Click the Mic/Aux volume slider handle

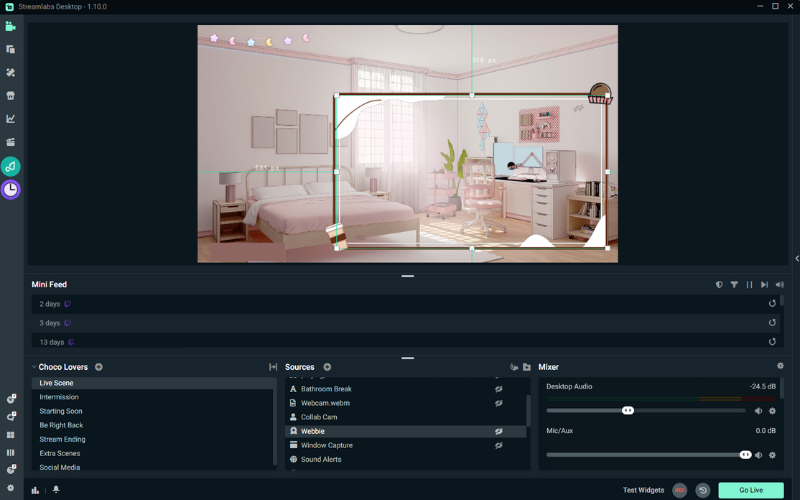[745, 454]
